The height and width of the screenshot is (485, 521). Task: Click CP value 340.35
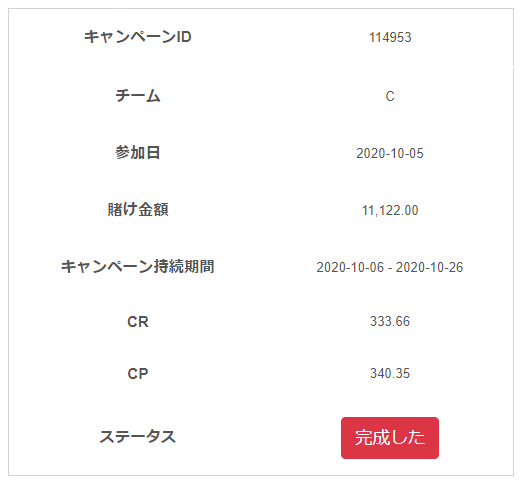point(390,373)
